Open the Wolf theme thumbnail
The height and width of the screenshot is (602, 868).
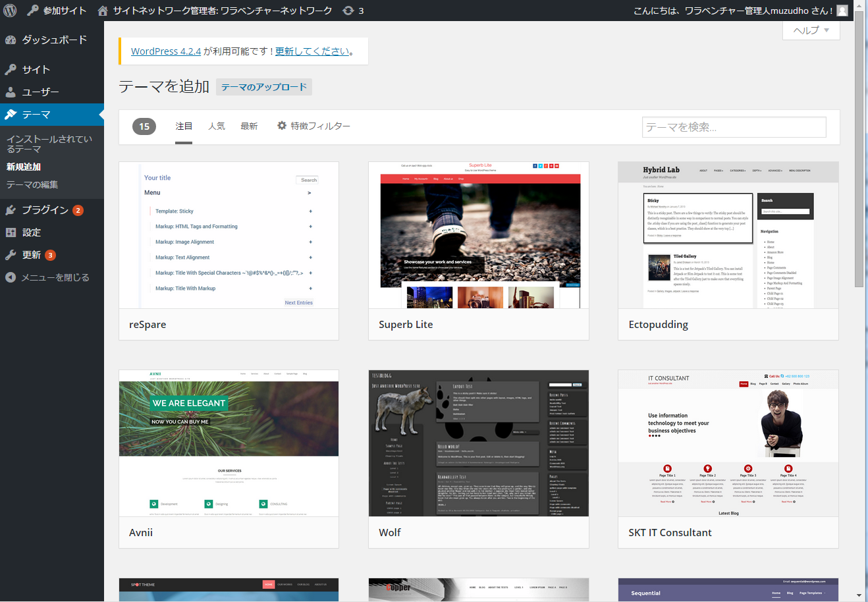coord(479,443)
